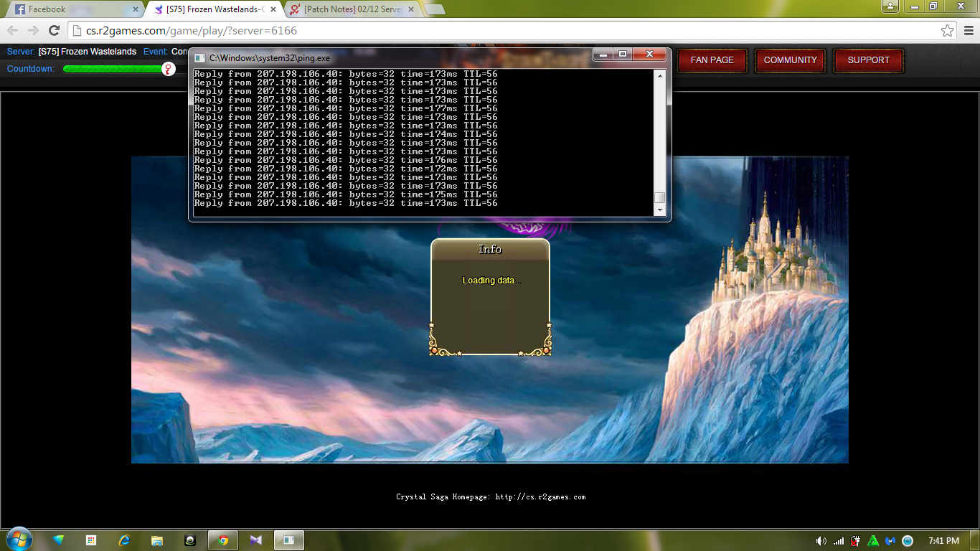Check the battery power icon in tray
The width and height of the screenshot is (980, 551).
tap(856, 541)
